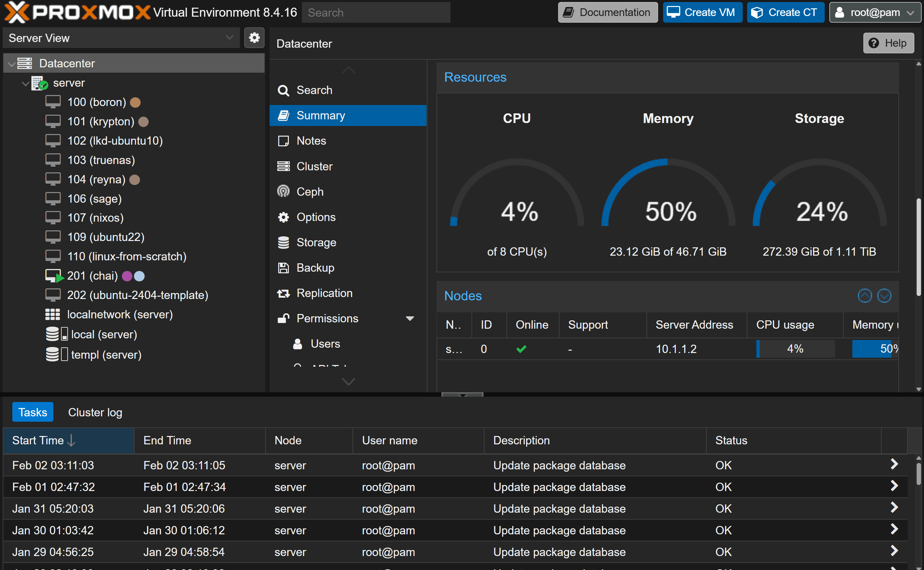Collapse the server node tree

pyautogui.click(x=25, y=83)
